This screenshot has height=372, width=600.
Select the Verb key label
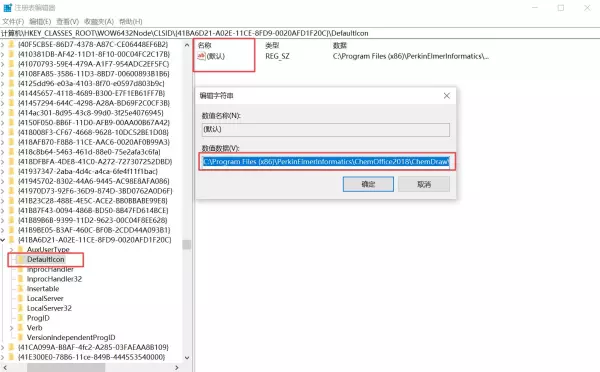(34, 328)
